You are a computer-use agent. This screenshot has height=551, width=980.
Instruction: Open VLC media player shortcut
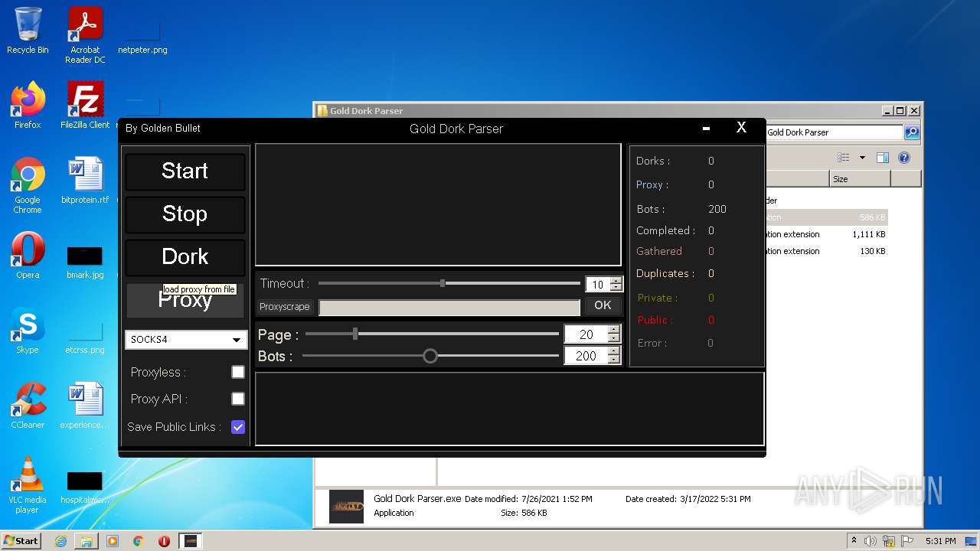pyautogui.click(x=28, y=485)
